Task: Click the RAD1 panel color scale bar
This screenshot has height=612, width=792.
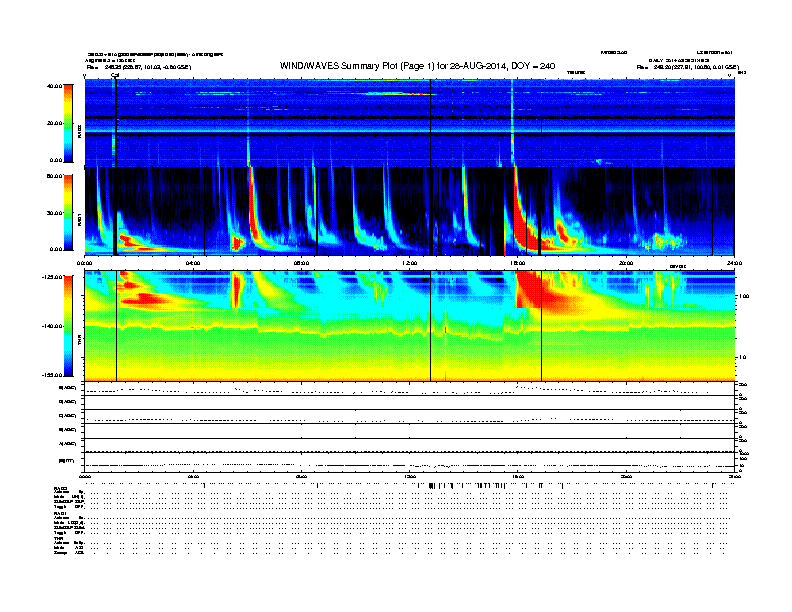Action: (x=68, y=212)
